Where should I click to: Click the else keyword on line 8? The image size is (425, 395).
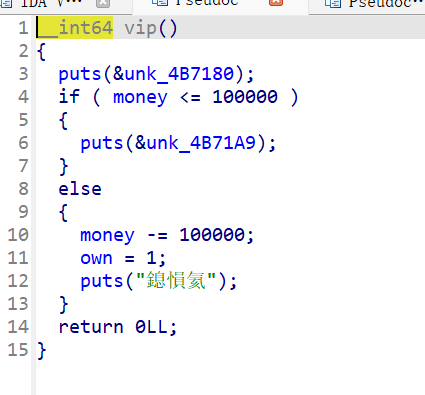coord(80,189)
